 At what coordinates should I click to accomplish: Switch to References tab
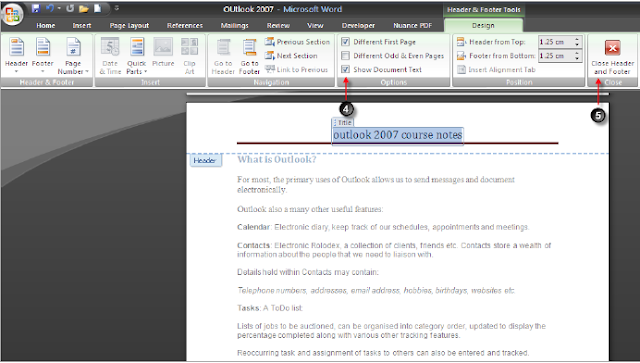pos(184,25)
